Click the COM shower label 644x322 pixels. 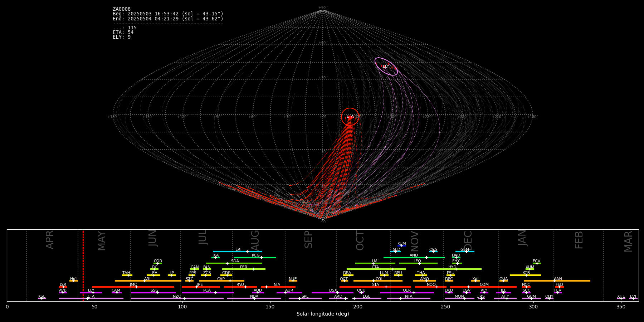484,285
